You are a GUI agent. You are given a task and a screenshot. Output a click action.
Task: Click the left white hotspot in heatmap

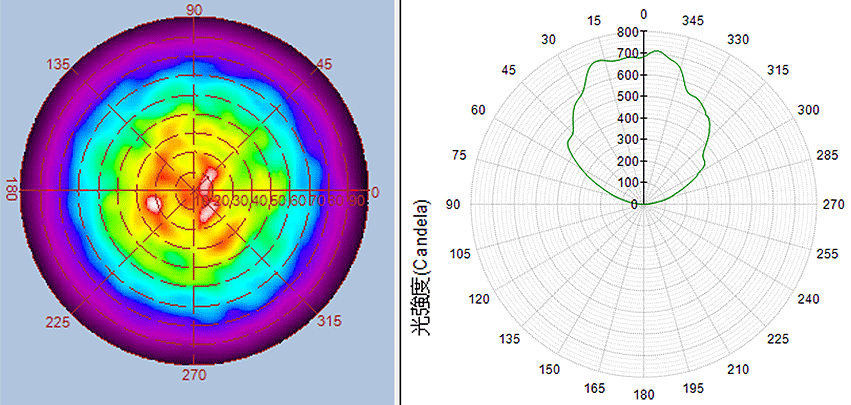tap(154, 202)
